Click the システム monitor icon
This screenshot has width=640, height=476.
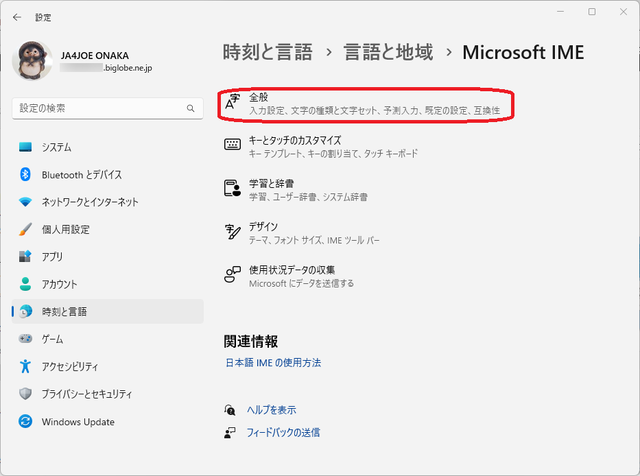coord(25,147)
